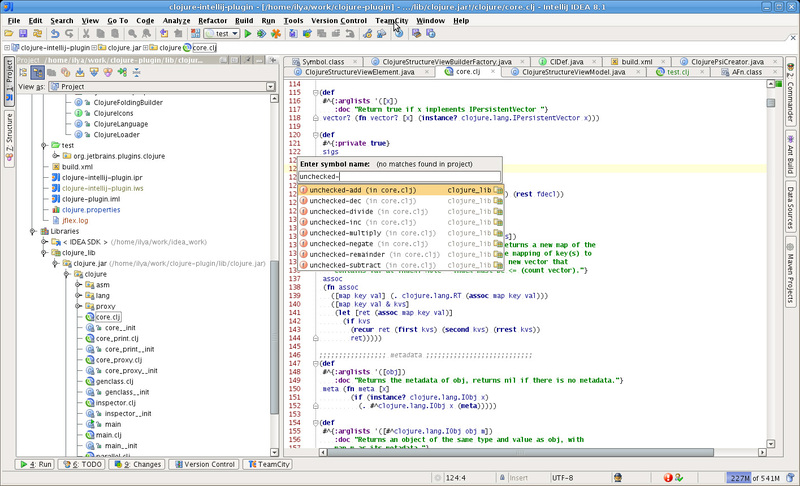Click the lock read-only icon in status bar
This screenshot has height=486, width=800.
coord(502,478)
